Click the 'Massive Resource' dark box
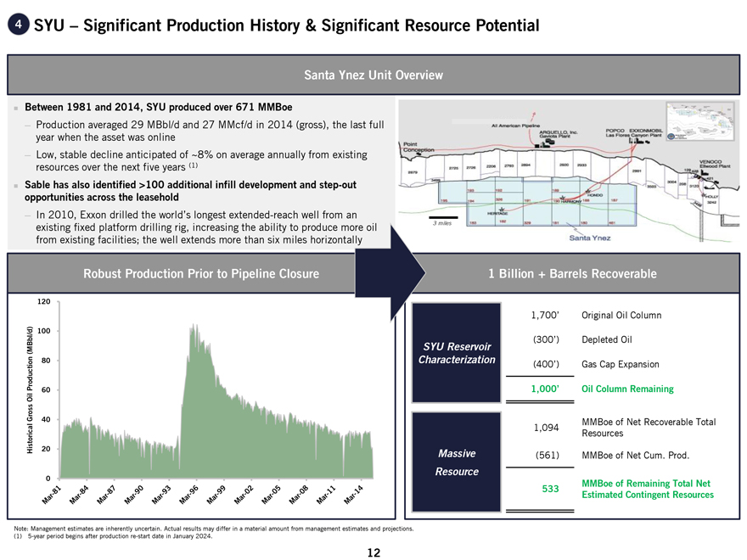This screenshot has height=560, width=747. point(457,462)
